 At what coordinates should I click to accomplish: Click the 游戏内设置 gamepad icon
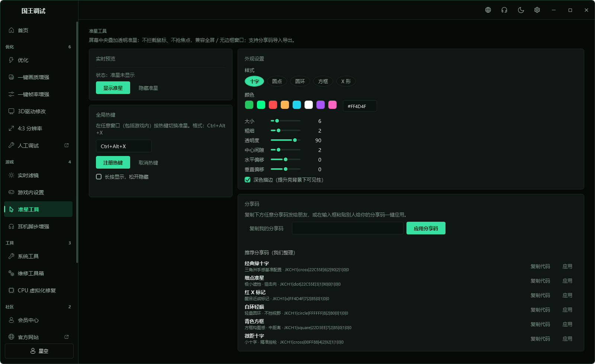point(11,192)
